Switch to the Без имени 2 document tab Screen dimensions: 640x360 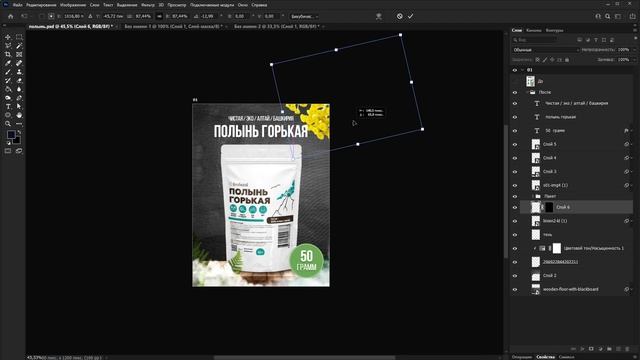point(277,26)
